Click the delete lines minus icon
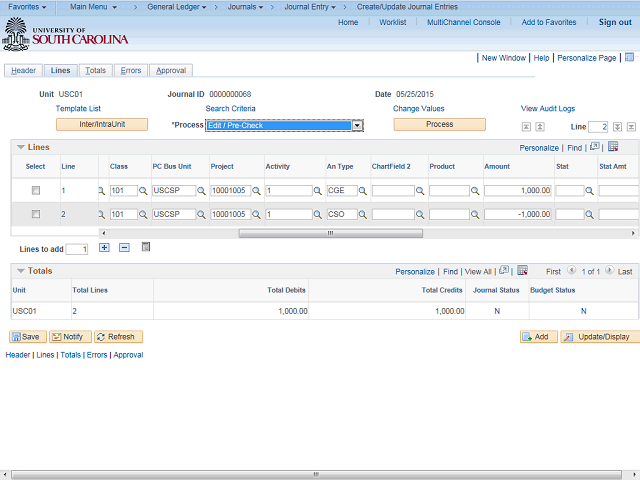Screen dimensions: 640x480 click(124, 247)
